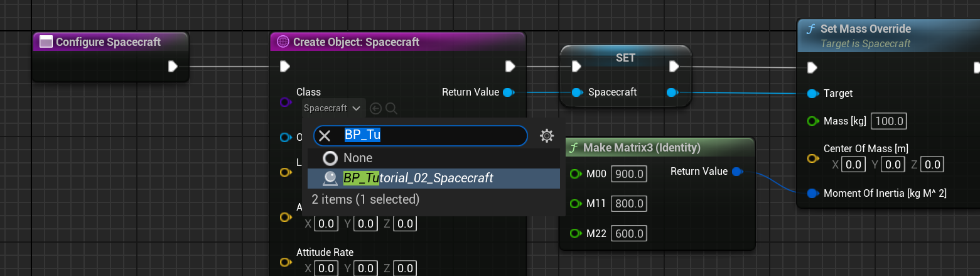Click the Target pin on Set Mass Override

[x=812, y=93]
